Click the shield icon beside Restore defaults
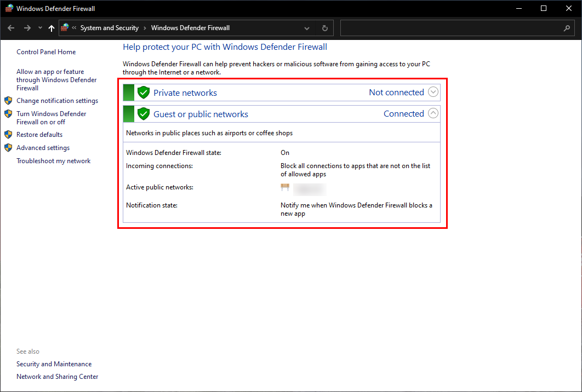Screen dimensions: 582x392 point(8,135)
